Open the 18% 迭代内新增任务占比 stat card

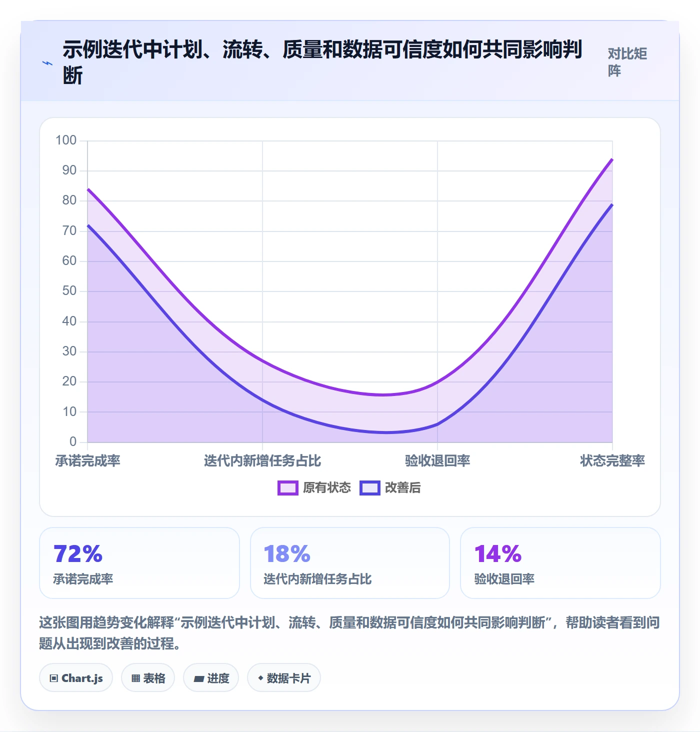click(350, 563)
